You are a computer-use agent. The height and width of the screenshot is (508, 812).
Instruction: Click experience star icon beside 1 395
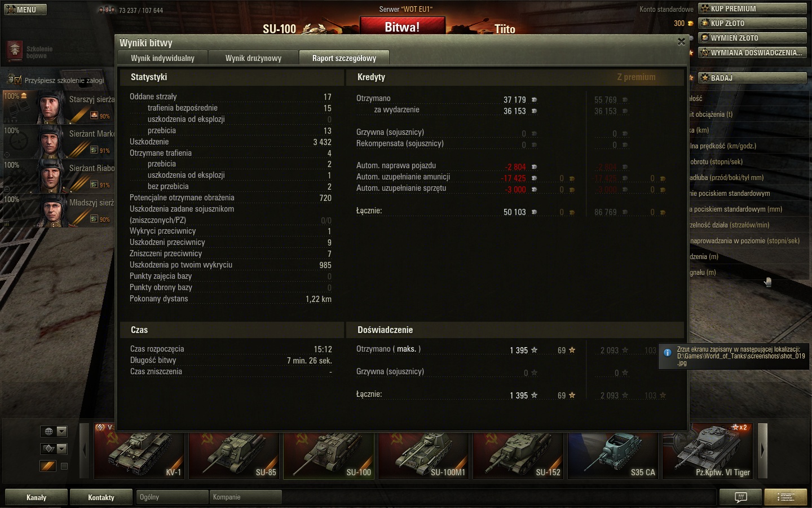[x=534, y=350]
